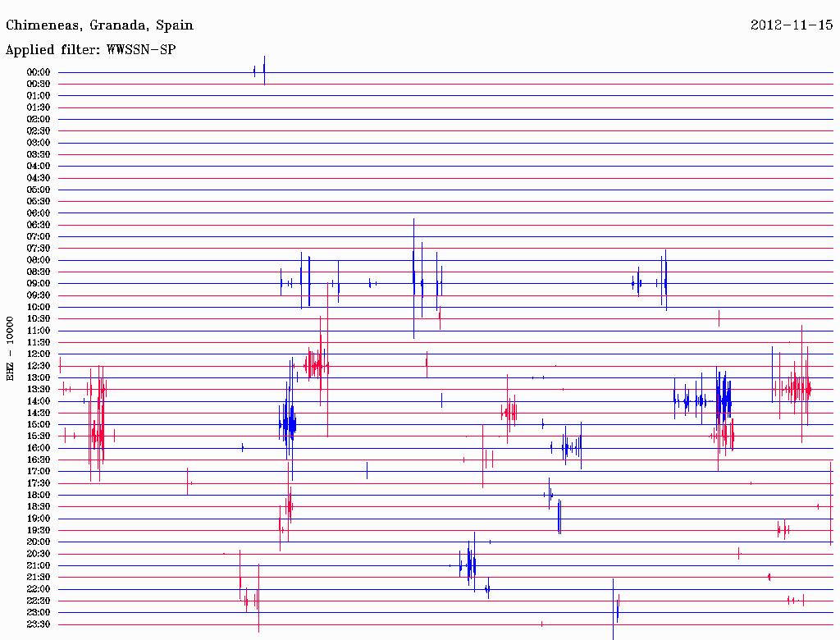Click the '07:30' time label
Image resolution: width=840 pixels, height=640 pixels.
39,249
